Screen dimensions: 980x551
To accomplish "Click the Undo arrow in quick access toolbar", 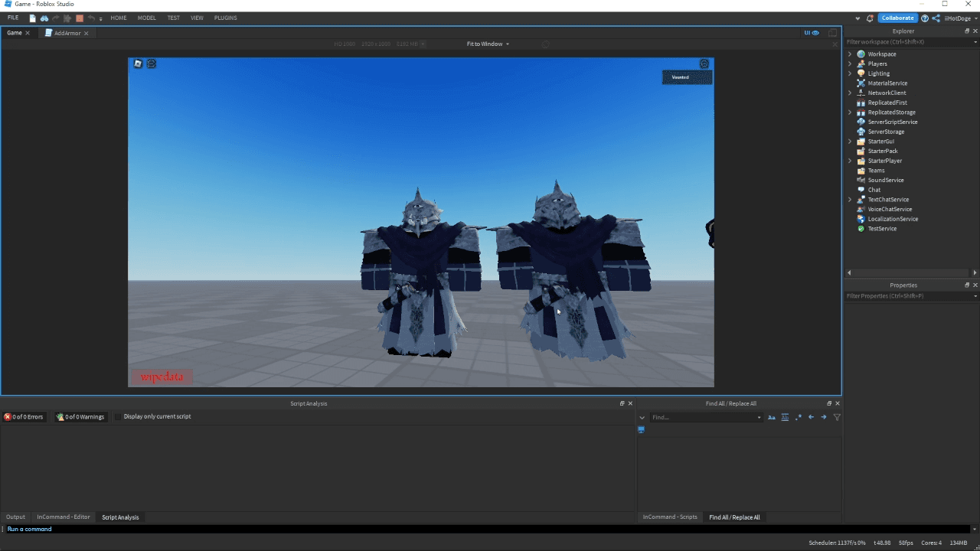I will 90,18.
